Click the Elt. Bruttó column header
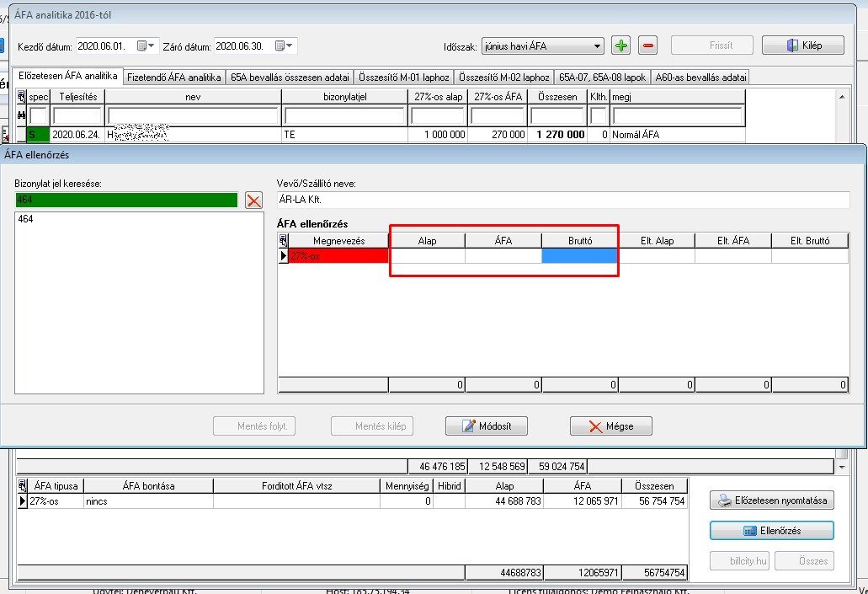This screenshot has width=868, height=594. pos(810,240)
